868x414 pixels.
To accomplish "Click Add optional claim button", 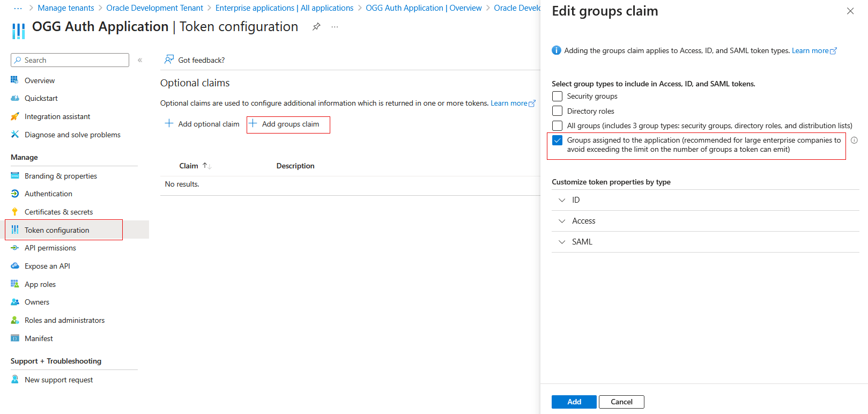I will [x=202, y=124].
